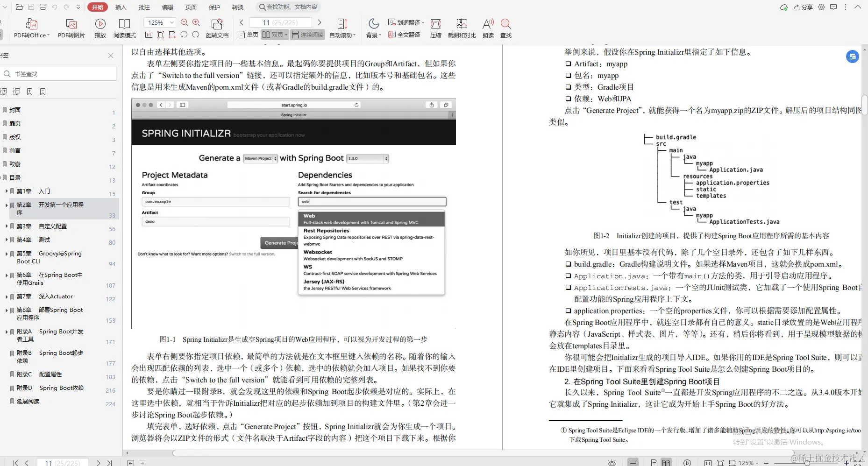Start playback with the 播放 icon

tap(100, 28)
